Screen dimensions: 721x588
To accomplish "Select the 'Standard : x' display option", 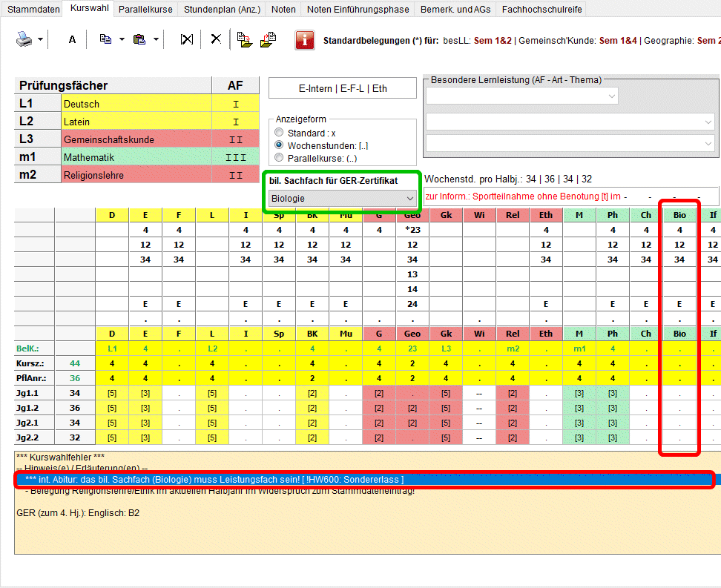I will pyautogui.click(x=279, y=133).
